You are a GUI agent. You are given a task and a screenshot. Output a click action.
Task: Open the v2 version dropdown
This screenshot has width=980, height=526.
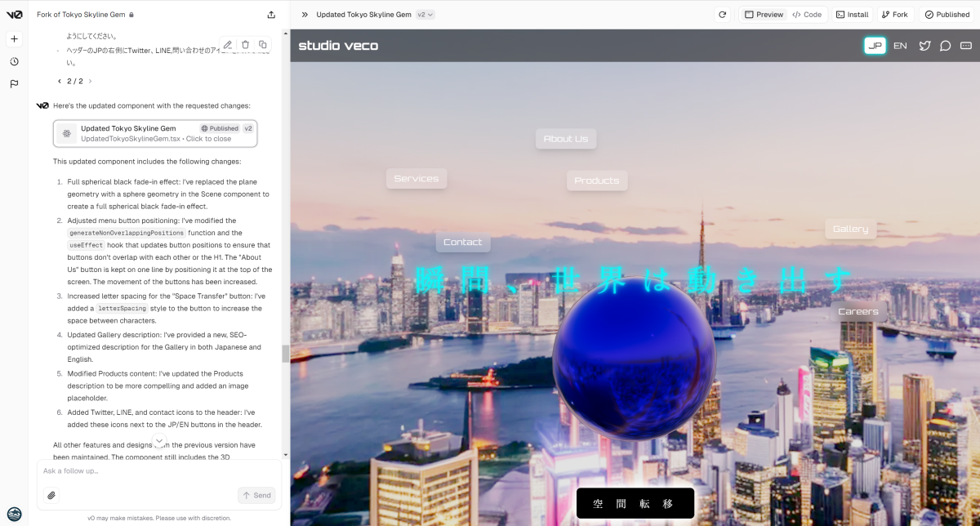point(425,15)
